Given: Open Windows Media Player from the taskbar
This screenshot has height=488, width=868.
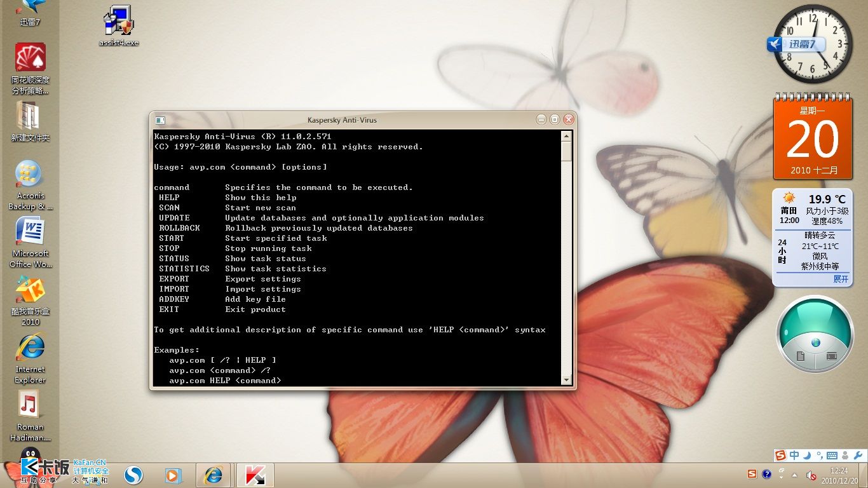Looking at the screenshot, I should (x=173, y=475).
